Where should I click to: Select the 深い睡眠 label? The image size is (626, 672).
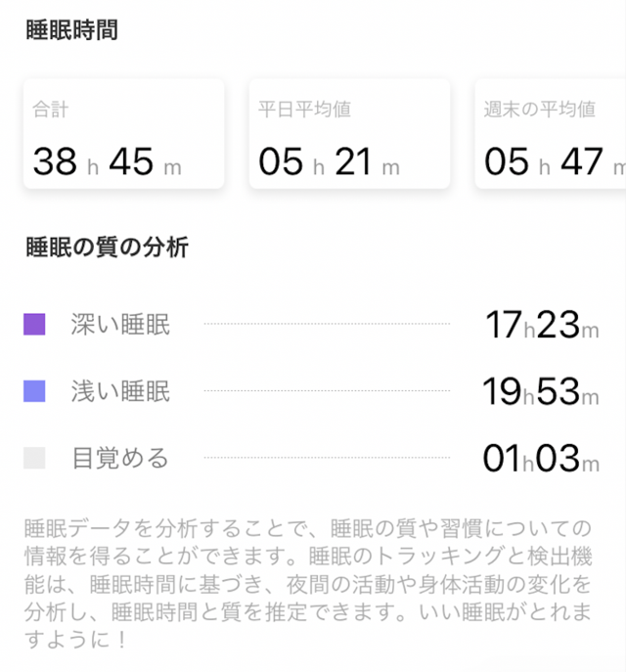click(120, 325)
